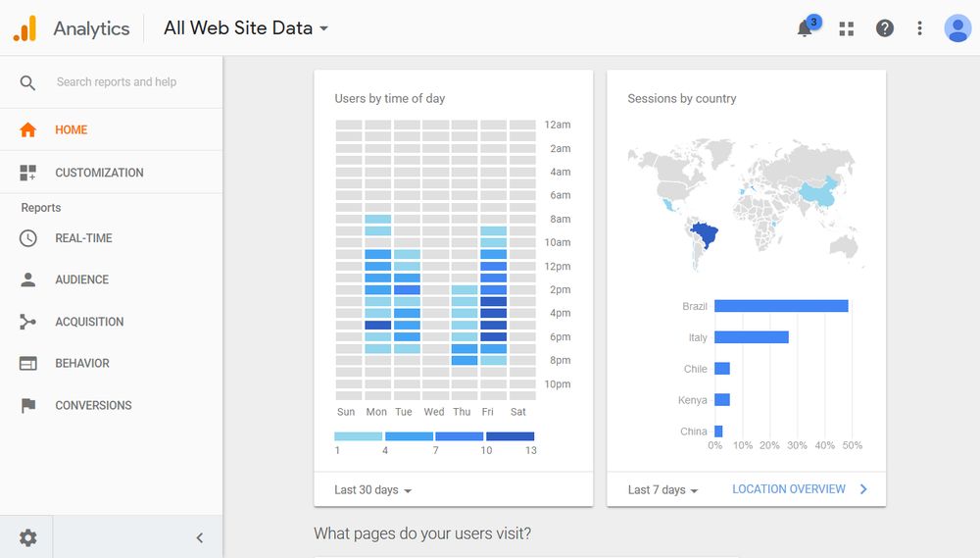Type in Search reports and help field
This screenshot has width=980, height=558.
click(127, 82)
